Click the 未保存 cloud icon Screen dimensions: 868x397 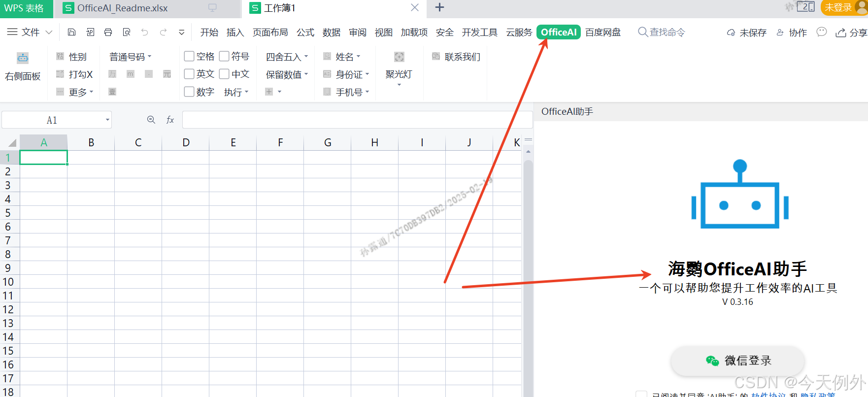click(731, 33)
